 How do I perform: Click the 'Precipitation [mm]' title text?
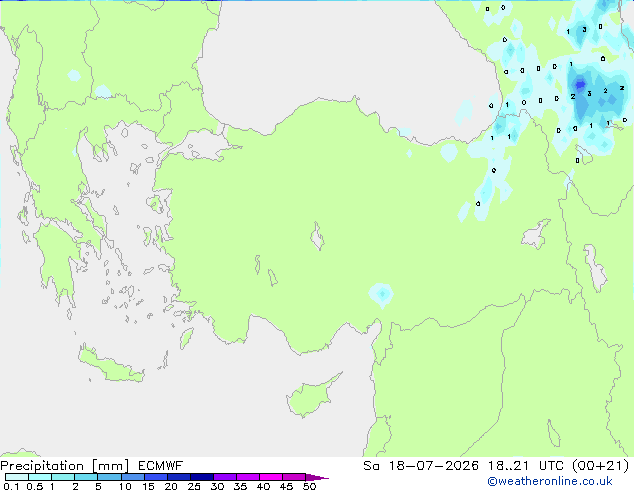coord(65,466)
